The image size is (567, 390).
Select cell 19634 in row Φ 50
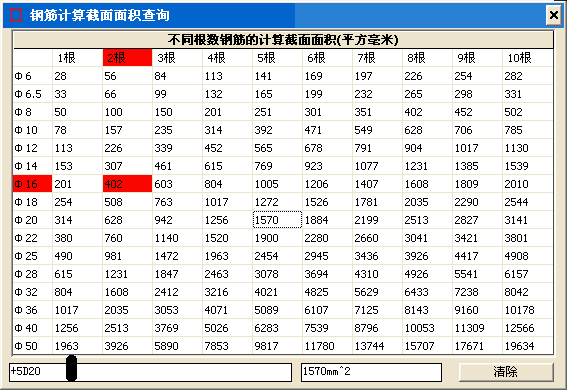[528, 346]
